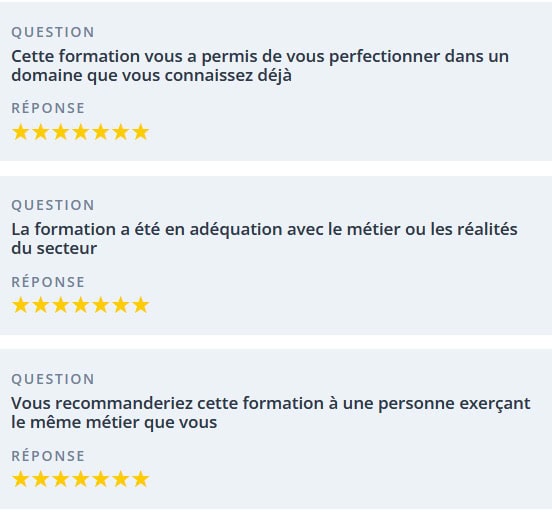This screenshot has height=512, width=552.
Task: Click the RÉPONSE label in second card
Action: pyautogui.click(x=48, y=282)
